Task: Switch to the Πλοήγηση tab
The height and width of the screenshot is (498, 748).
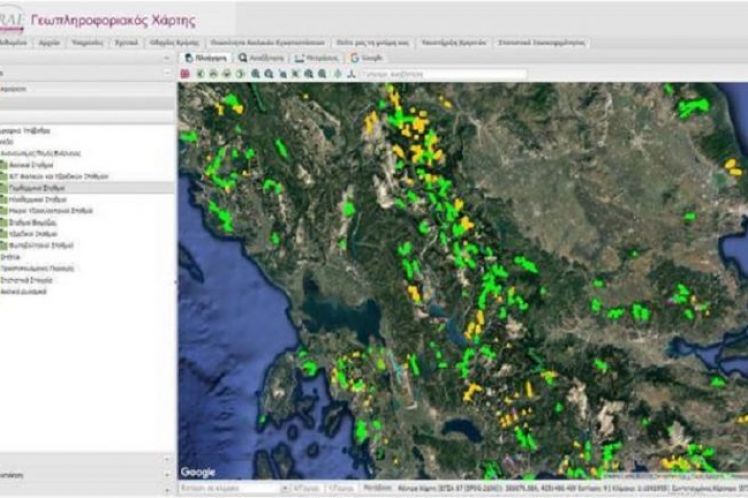Action: 205,58
